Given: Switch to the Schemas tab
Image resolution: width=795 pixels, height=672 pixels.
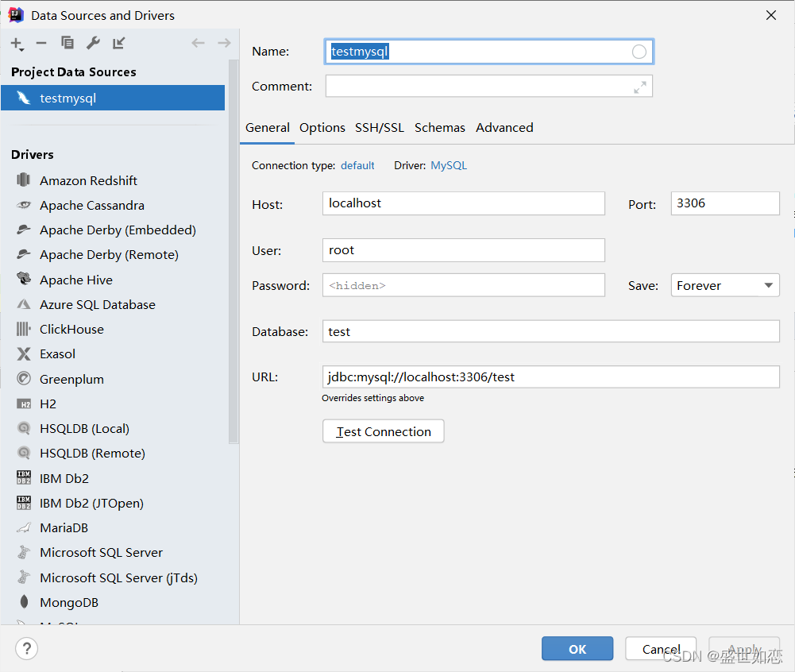Looking at the screenshot, I should coord(439,128).
